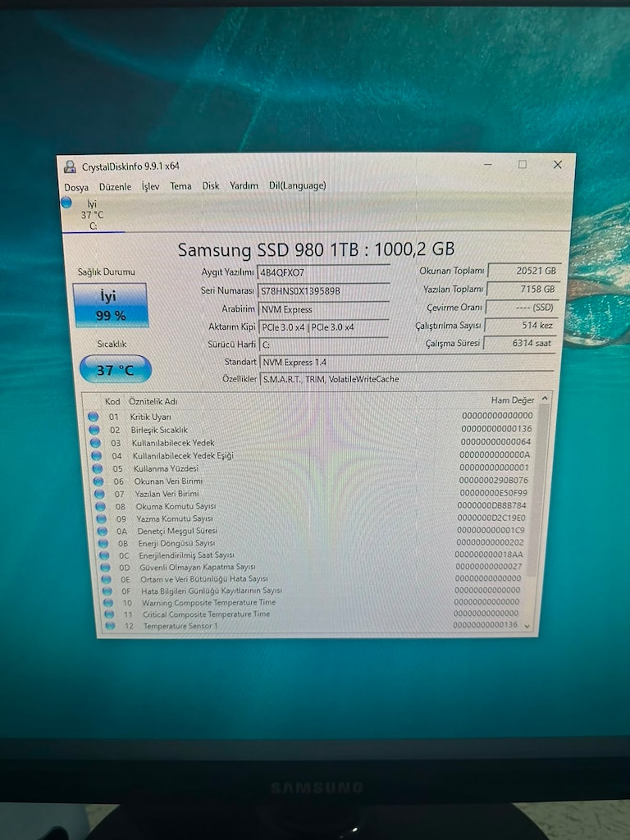Open the İşlev menu
630x840 pixels.
150,186
